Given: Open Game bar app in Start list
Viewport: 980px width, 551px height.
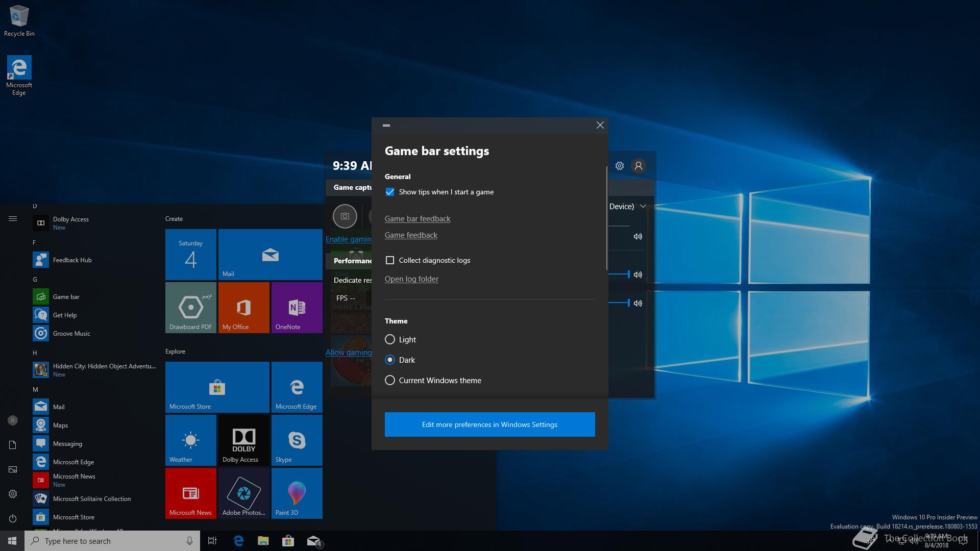Looking at the screenshot, I should point(94,296).
